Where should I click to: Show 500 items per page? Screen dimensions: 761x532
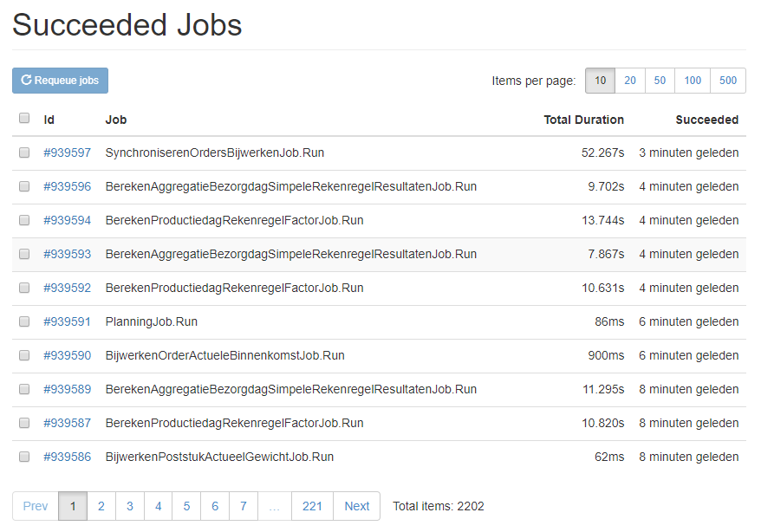(728, 81)
